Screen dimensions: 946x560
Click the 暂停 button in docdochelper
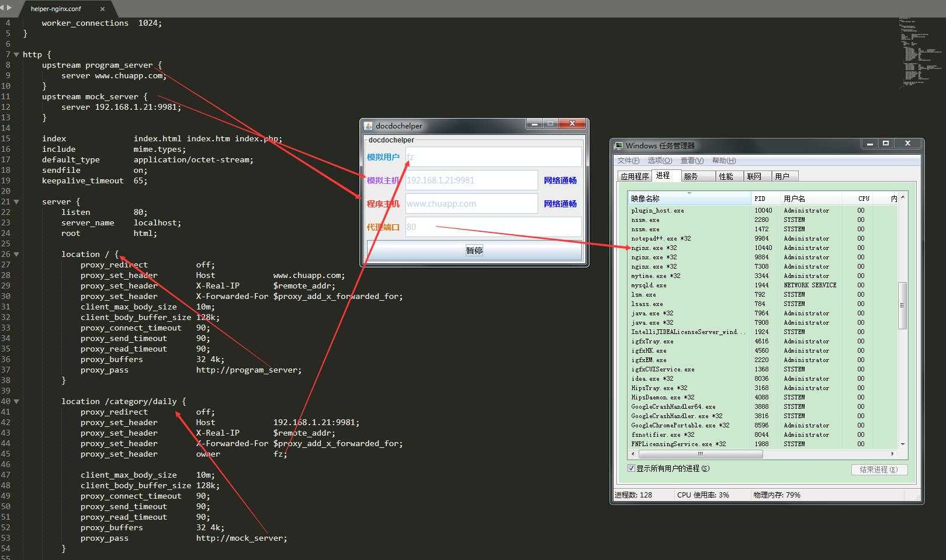(x=474, y=250)
